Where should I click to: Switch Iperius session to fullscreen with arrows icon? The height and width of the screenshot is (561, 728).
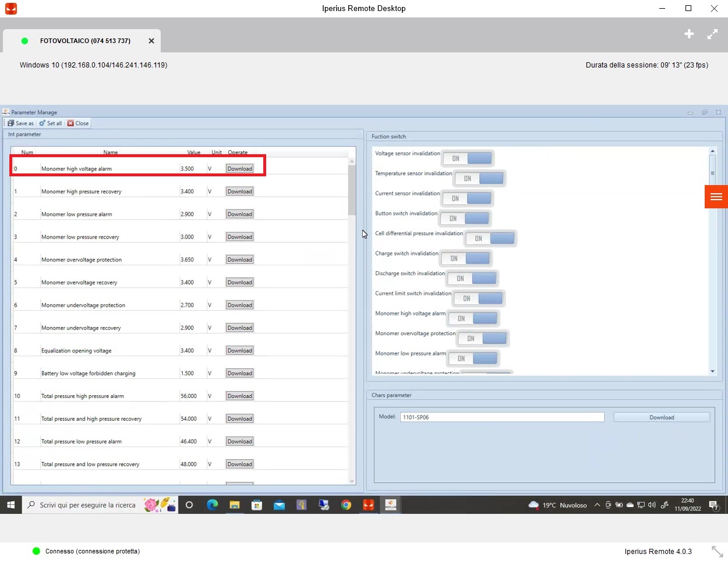tap(712, 34)
